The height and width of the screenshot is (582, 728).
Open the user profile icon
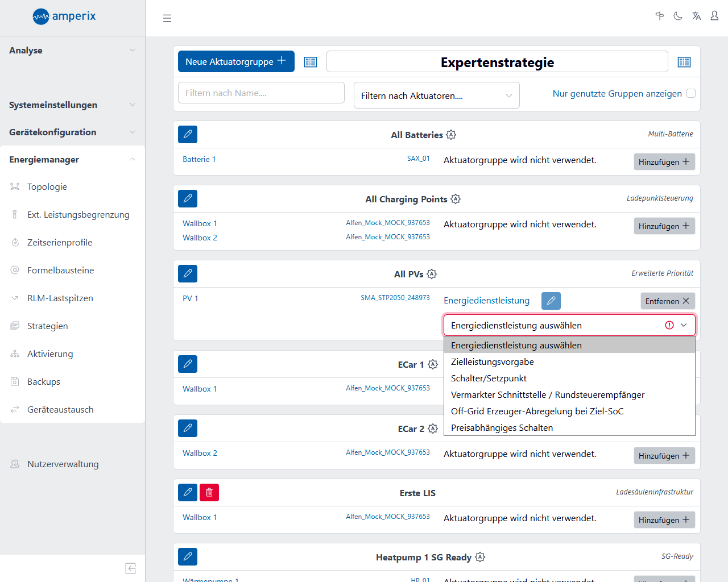tap(714, 16)
